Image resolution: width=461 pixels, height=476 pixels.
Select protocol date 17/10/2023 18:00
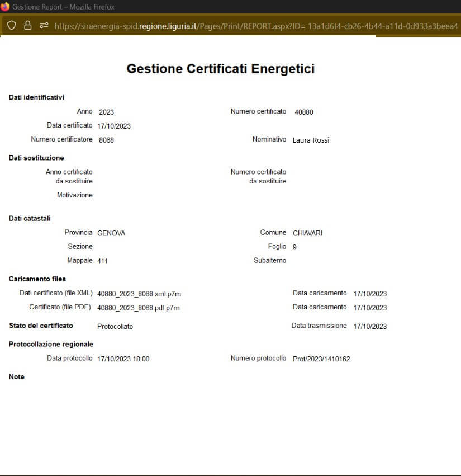(123, 359)
